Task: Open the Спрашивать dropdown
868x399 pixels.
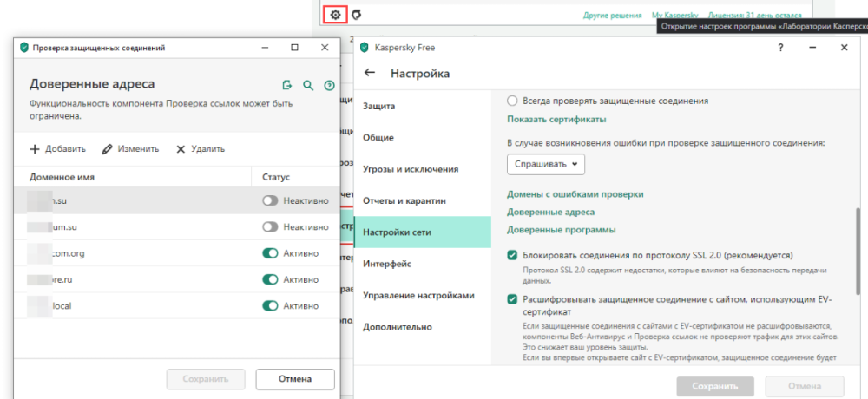Action: pos(546,164)
